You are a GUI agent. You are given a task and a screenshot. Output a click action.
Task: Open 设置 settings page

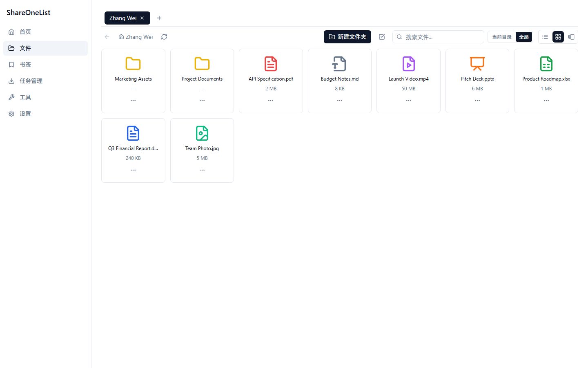click(45, 114)
